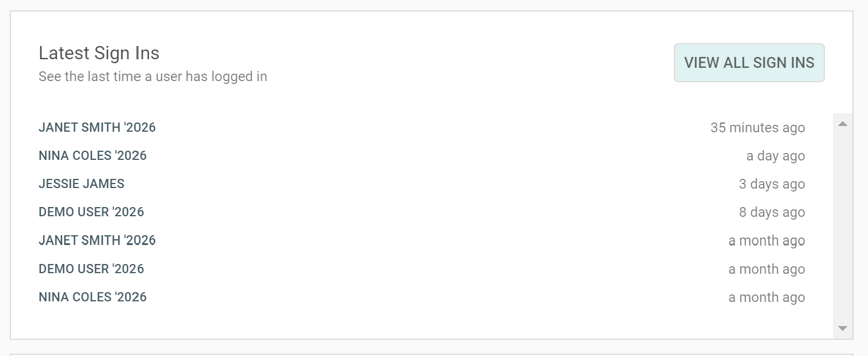Click the "3 days ago" timestamp
Screen dimensions: 868x356
click(x=771, y=185)
